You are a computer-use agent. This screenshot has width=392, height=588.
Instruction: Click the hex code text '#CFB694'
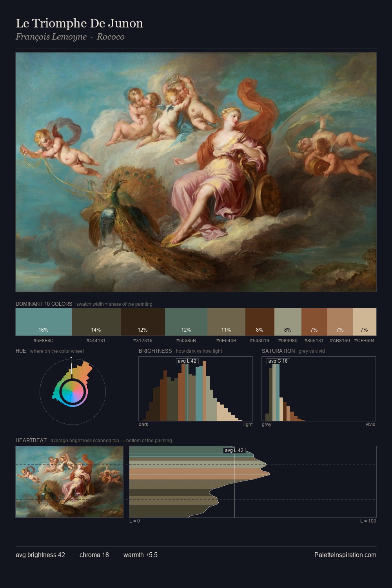click(365, 341)
